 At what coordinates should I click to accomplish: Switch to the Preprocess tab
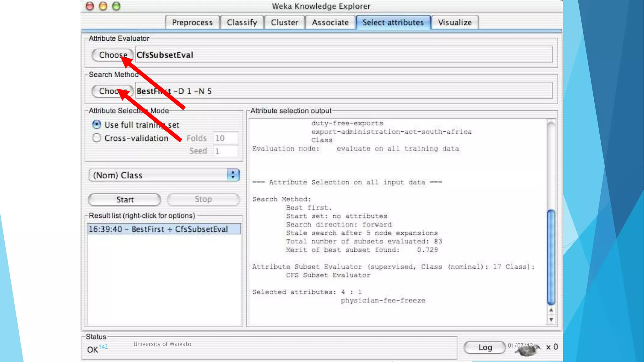(192, 23)
